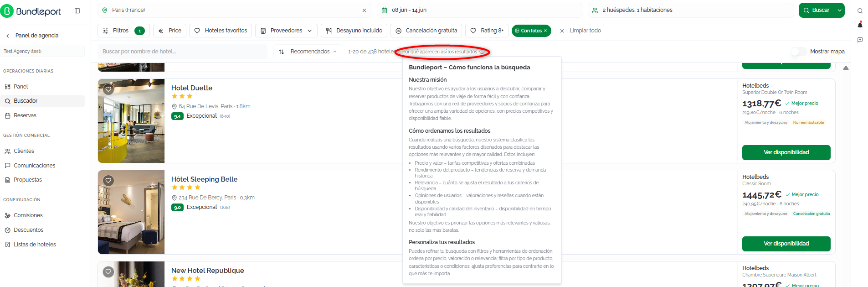Click the 1445,72€ price
The width and height of the screenshot is (868, 287).
(762, 195)
